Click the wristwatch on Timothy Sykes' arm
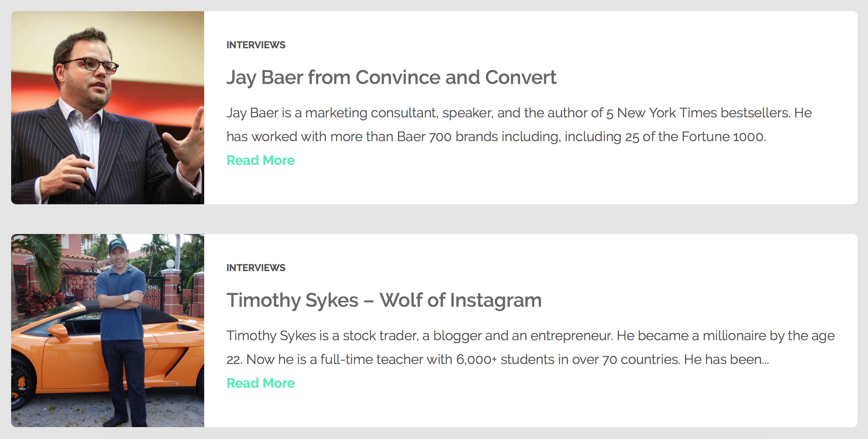The image size is (868, 439). (x=126, y=297)
